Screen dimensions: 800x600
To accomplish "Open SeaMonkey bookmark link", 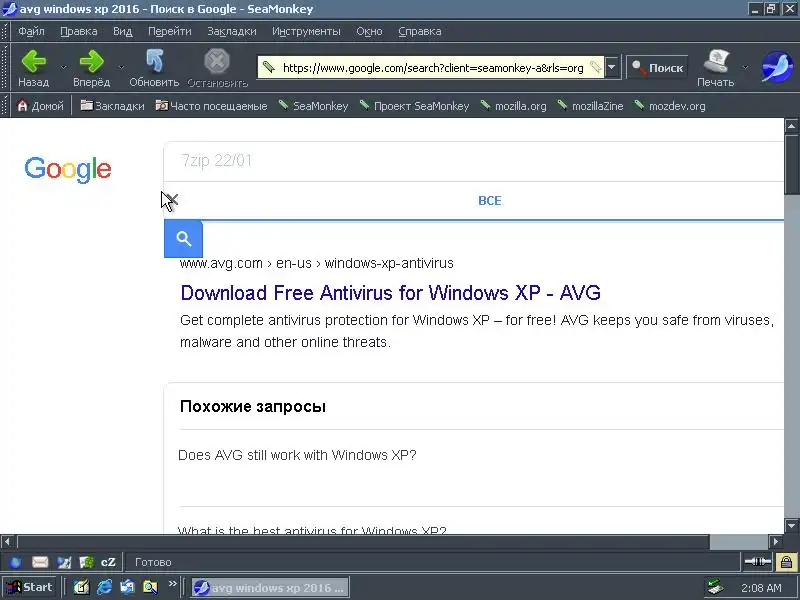I will coord(313,106).
